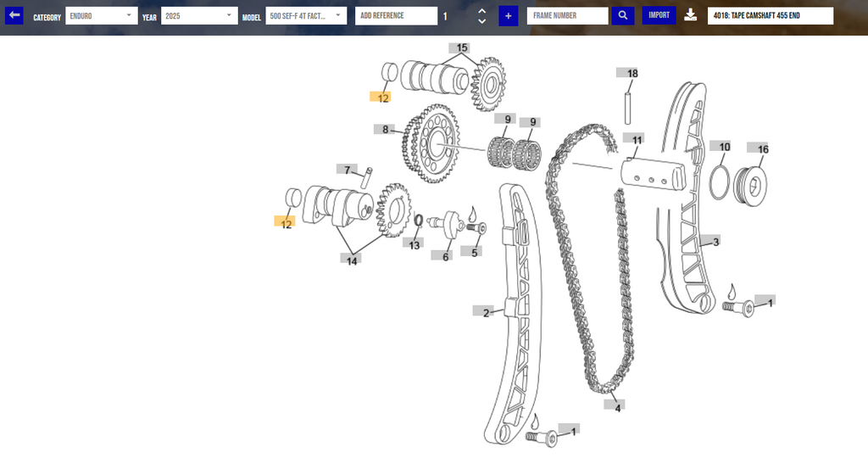Open the Category dropdown showing Enduro

[x=101, y=16]
